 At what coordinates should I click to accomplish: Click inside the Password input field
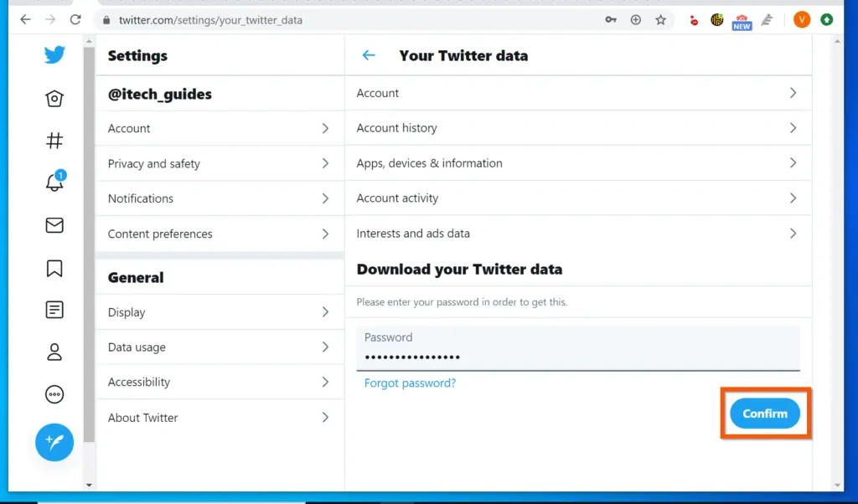578,347
